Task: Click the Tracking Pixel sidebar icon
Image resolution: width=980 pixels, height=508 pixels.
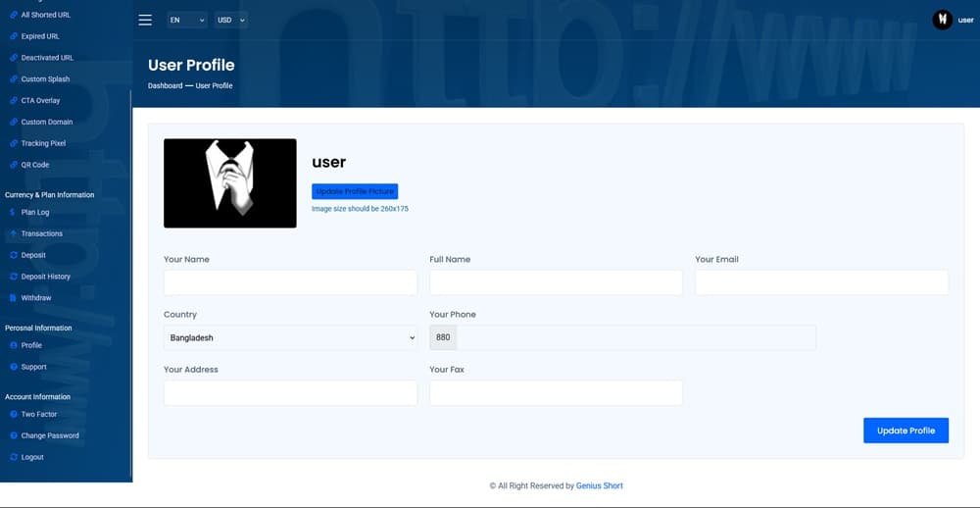Action: 12,143
